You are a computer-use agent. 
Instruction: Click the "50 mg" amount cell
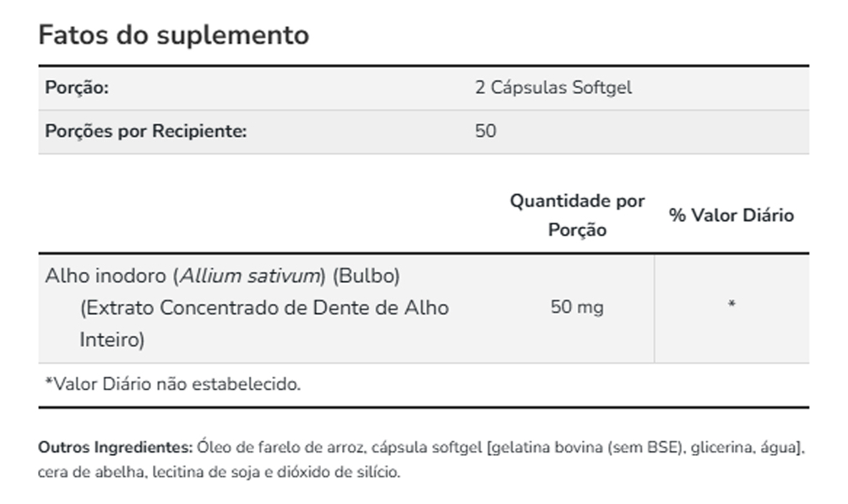577,307
